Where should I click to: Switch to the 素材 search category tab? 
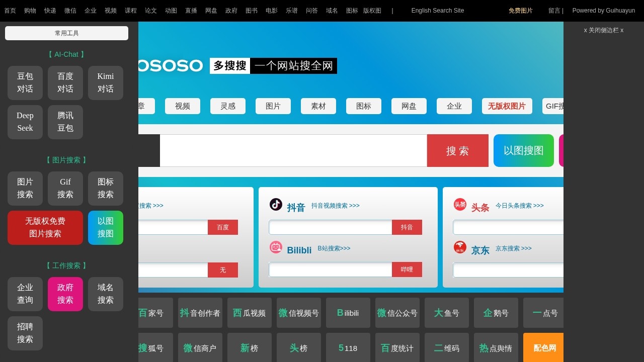point(318,106)
